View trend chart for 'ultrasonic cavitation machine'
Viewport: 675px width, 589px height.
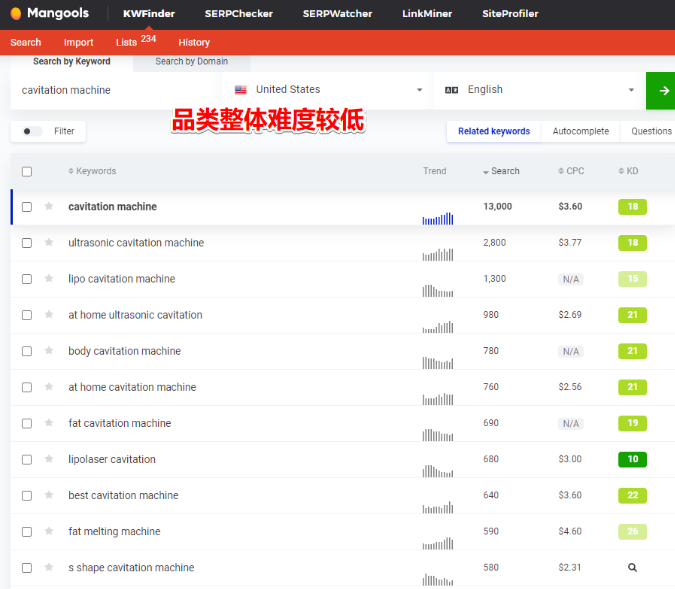[437, 254]
